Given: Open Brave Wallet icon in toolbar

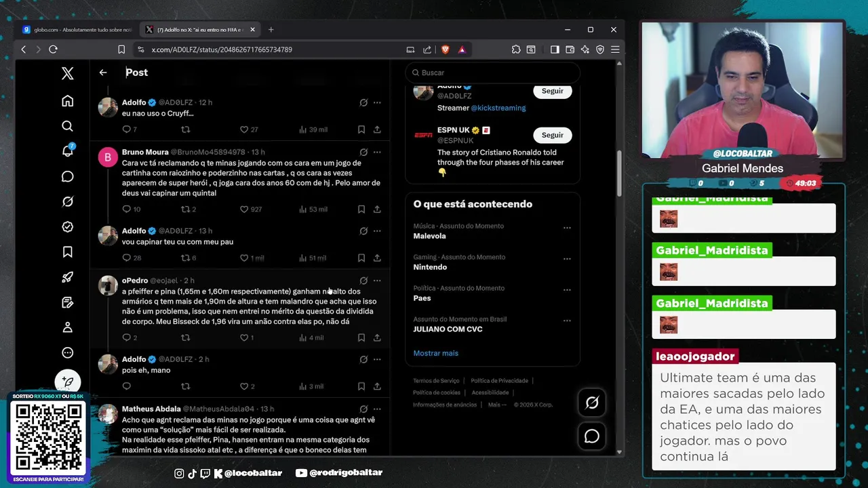Looking at the screenshot, I should [x=570, y=49].
